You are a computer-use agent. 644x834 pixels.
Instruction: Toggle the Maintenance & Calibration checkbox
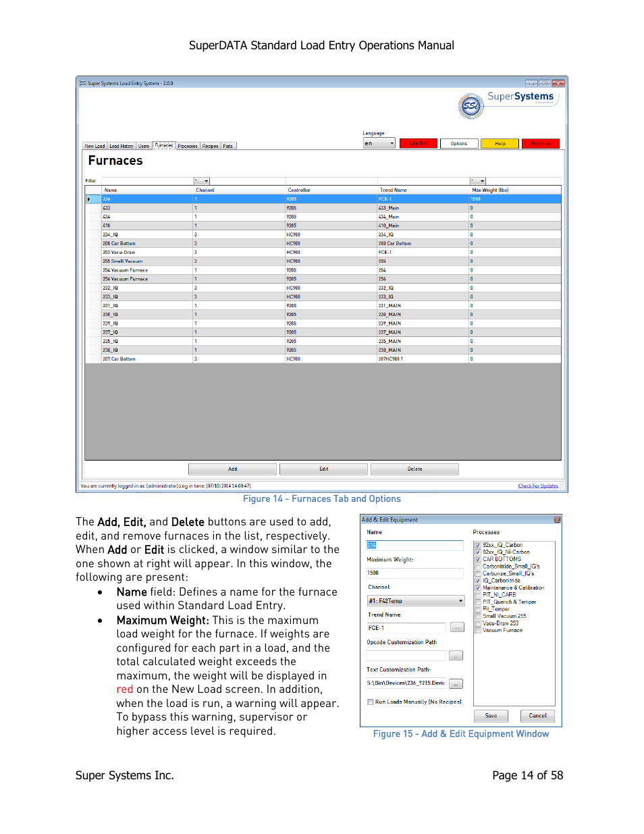tap(478, 588)
